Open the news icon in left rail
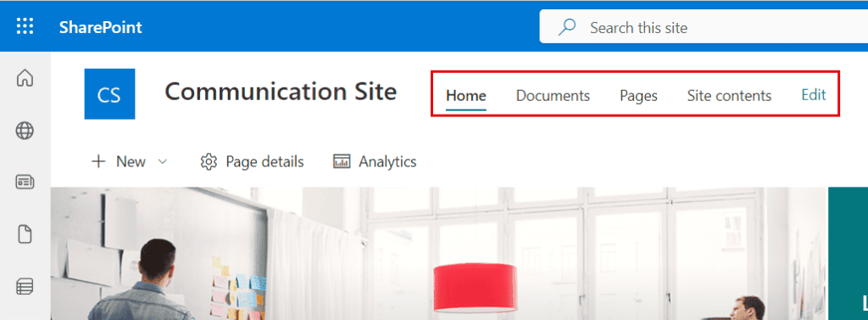 (25, 182)
